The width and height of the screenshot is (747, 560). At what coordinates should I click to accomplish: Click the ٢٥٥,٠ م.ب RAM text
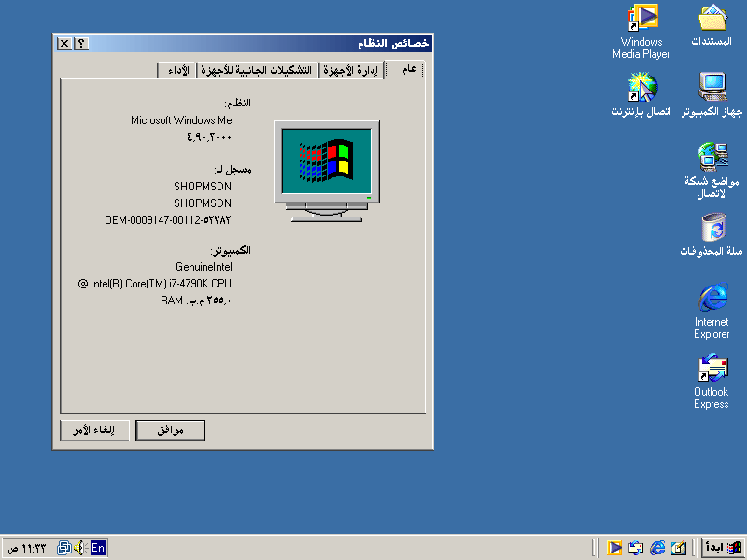(x=196, y=301)
